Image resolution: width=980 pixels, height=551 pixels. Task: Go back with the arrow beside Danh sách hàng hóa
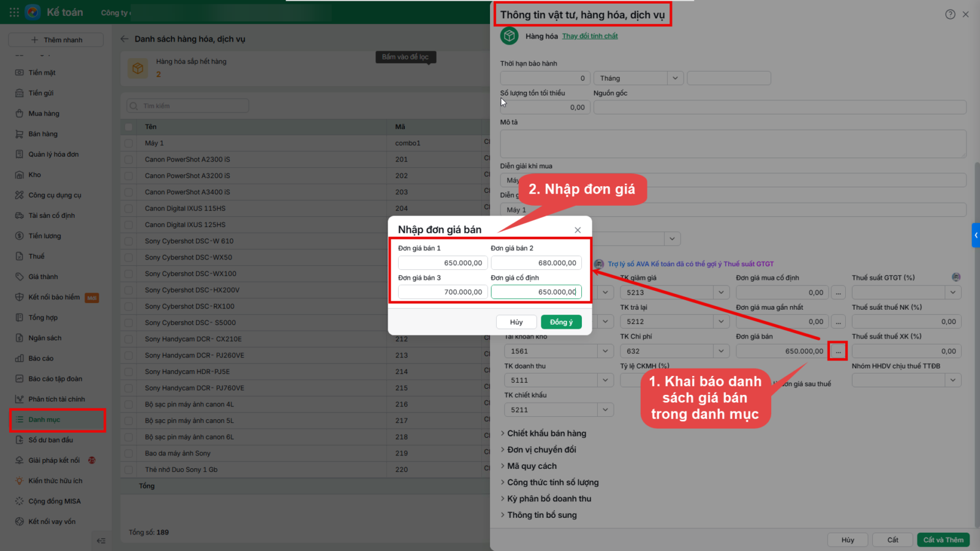point(124,39)
